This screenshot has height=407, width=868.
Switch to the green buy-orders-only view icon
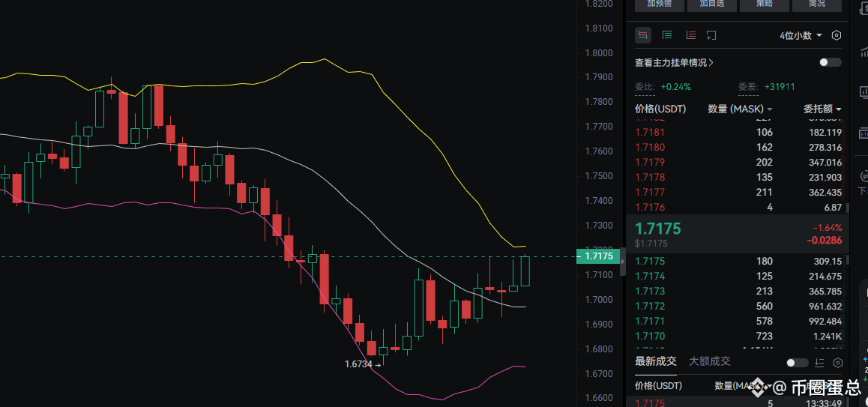(x=667, y=35)
